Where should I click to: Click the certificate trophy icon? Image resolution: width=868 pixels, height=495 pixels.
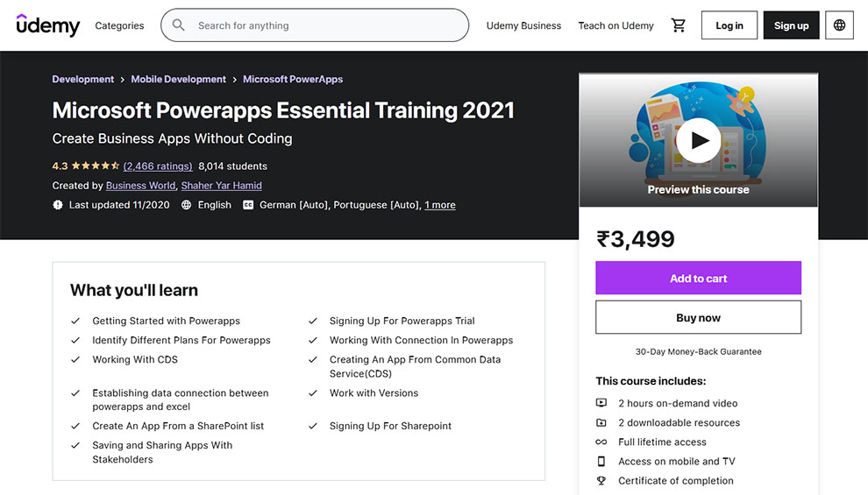point(601,481)
